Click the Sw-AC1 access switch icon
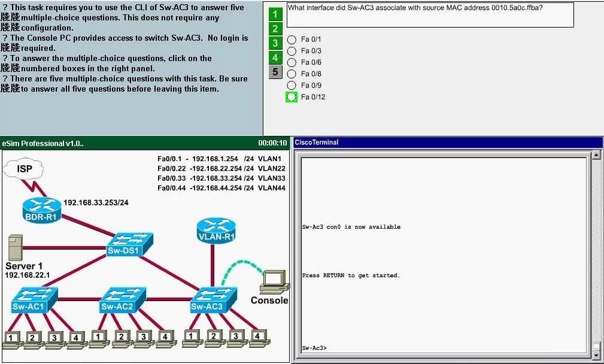Image resolution: width=604 pixels, height=364 pixels. (35, 300)
